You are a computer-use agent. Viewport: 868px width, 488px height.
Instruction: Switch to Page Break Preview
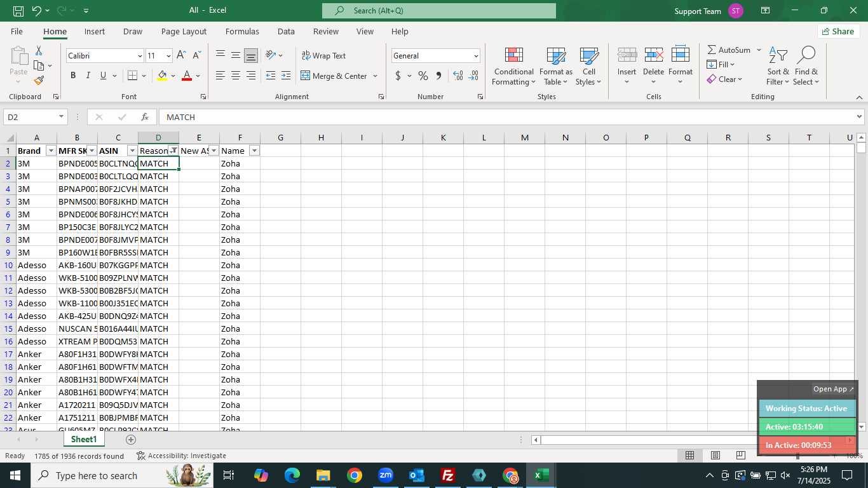click(741, 456)
